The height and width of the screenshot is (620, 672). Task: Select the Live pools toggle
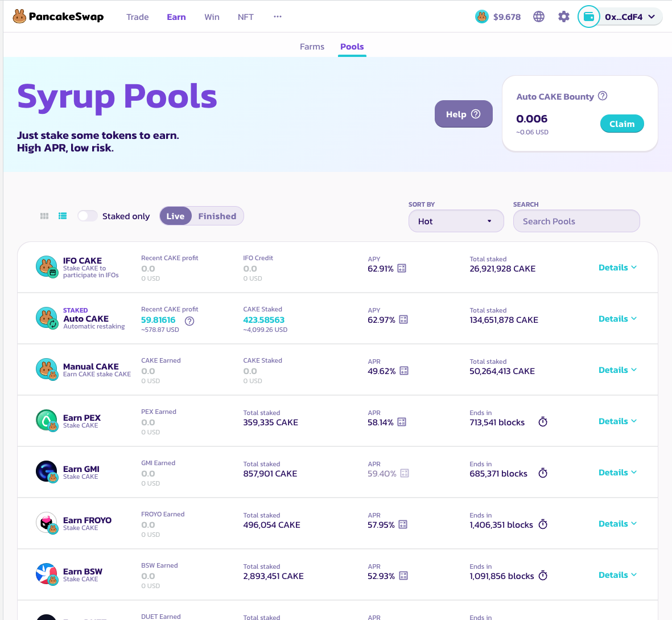[175, 216]
